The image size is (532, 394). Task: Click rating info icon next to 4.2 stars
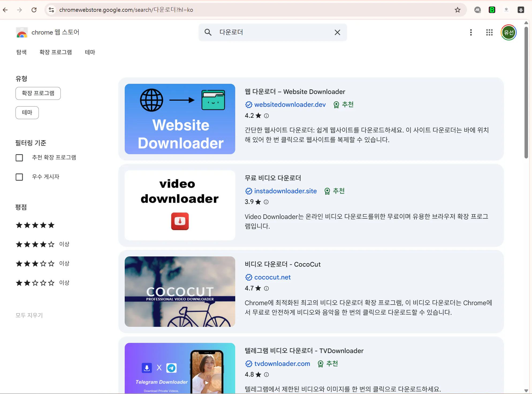click(266, 116)
